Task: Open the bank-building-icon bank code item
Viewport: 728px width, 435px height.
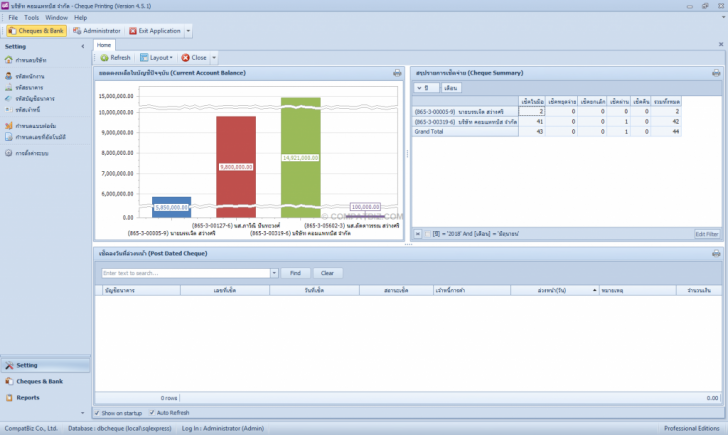Action: [24, 87]
